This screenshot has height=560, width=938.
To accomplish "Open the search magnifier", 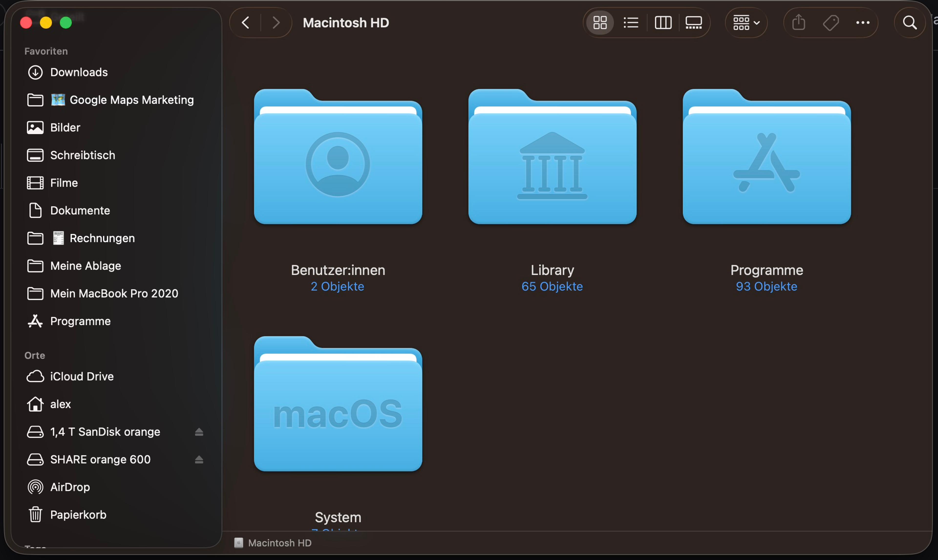I will coord(910,23).
